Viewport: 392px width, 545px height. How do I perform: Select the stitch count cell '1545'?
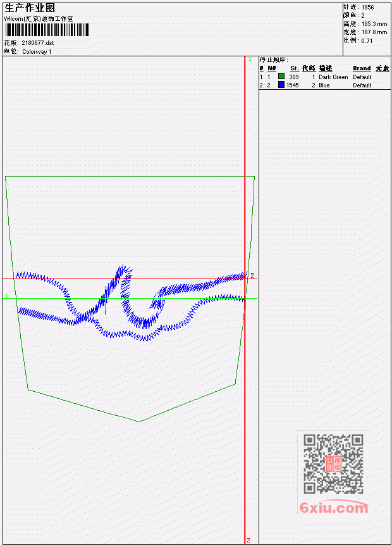pos(292,85)
